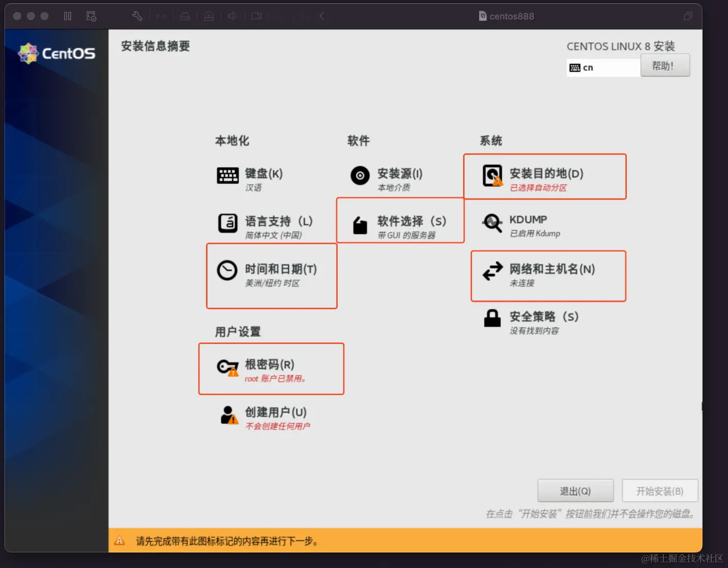Screen dimensions: 728x568
Task: Open security policy via the padlock icon
Action: pos(493,318)
